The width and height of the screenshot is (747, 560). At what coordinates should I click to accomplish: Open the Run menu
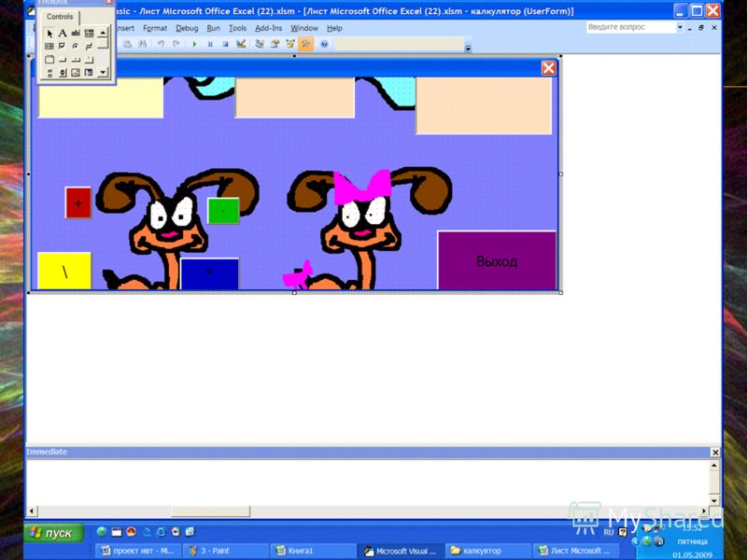[x=214, y=28]
